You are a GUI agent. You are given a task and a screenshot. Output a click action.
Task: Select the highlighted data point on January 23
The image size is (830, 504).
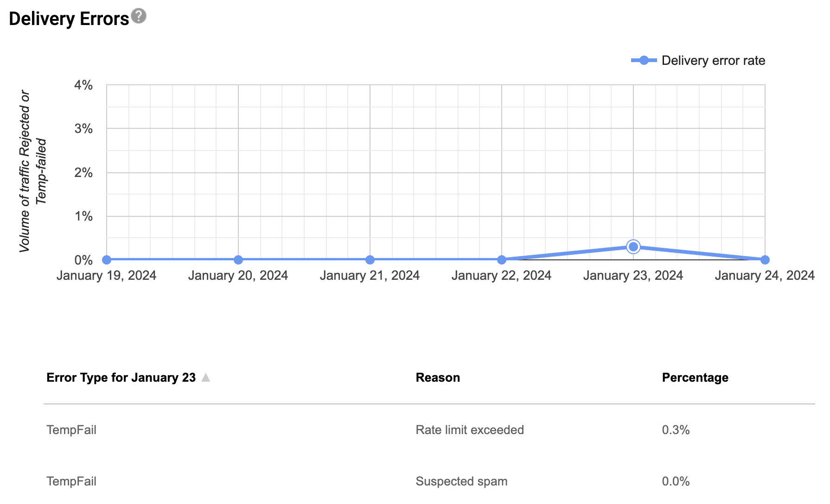click(x=633, y=247)
